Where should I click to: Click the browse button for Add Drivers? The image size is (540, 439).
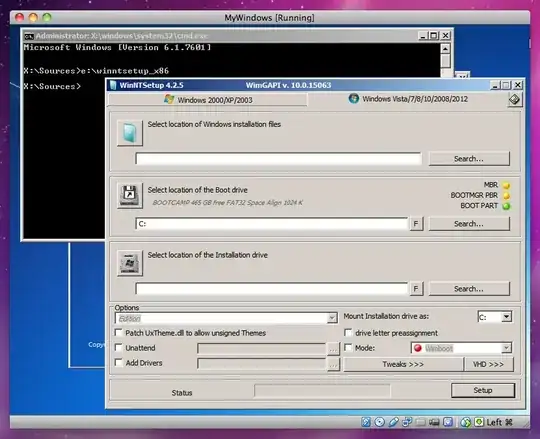pyautogui.click(x=333, y=364)
